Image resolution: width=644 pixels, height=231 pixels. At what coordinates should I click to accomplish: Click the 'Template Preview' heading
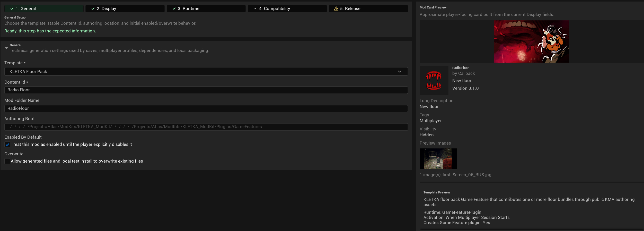pos(437,192)
